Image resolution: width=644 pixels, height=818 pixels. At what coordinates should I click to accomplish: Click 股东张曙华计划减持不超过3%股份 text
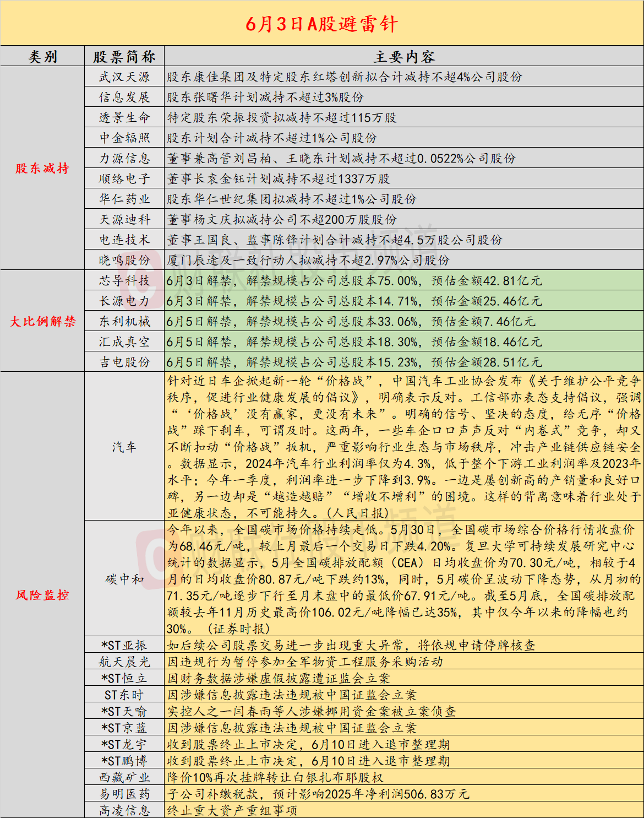click(x=265, y=97)
